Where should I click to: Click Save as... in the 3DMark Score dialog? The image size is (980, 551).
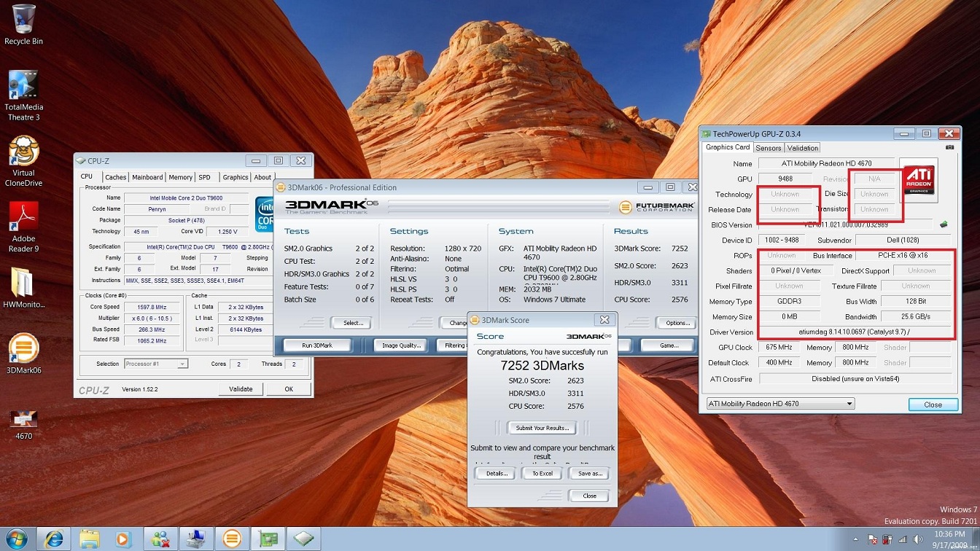click(x=590, y=474)
